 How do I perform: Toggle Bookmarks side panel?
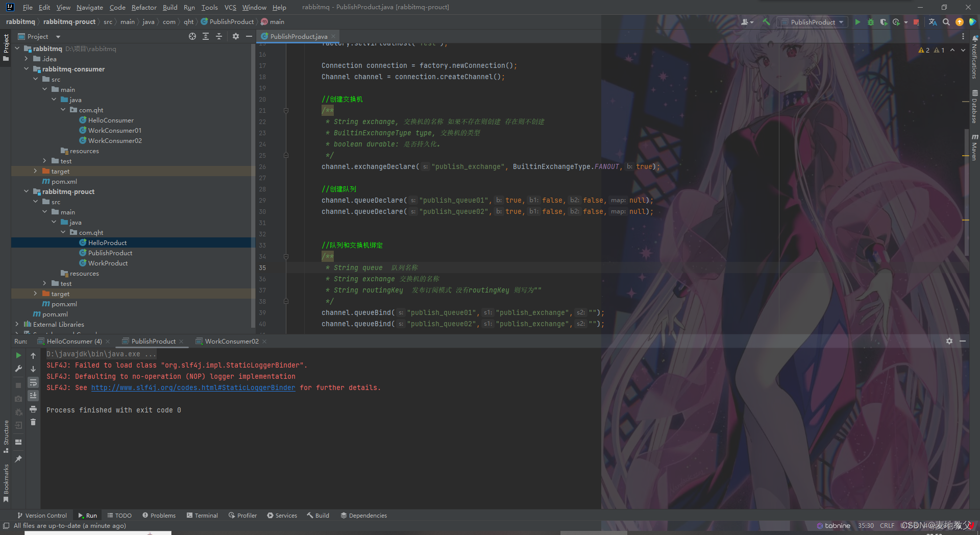(6, 483)
